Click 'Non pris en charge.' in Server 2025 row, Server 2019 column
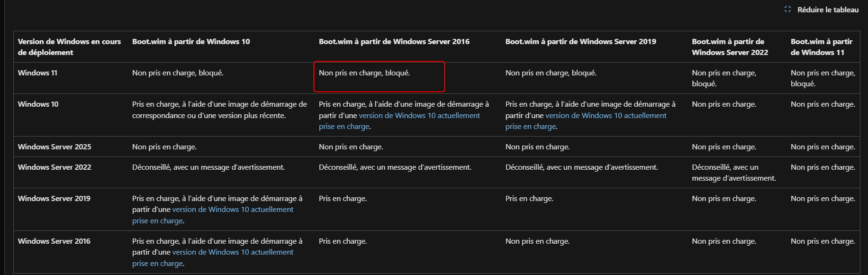Screen dimensions: 868x275 538,147
